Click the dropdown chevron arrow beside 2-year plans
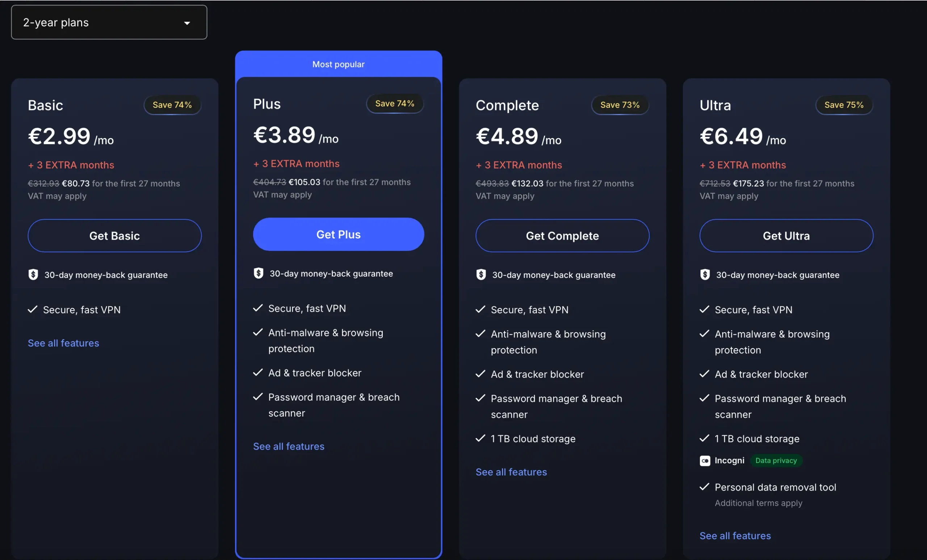927x560 pixels. [x=187, y=22]
